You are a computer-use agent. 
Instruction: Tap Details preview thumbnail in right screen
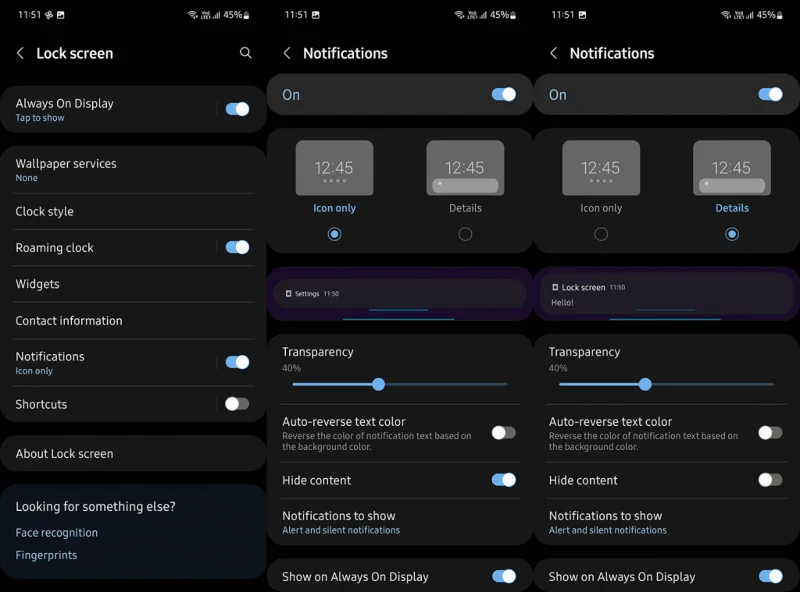tap(732, 168)
